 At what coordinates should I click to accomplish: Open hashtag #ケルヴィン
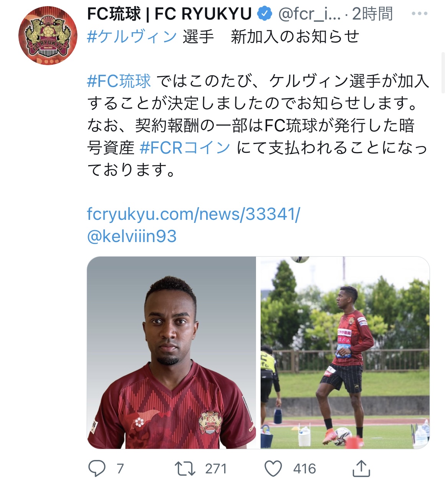[x=132, y=37]
